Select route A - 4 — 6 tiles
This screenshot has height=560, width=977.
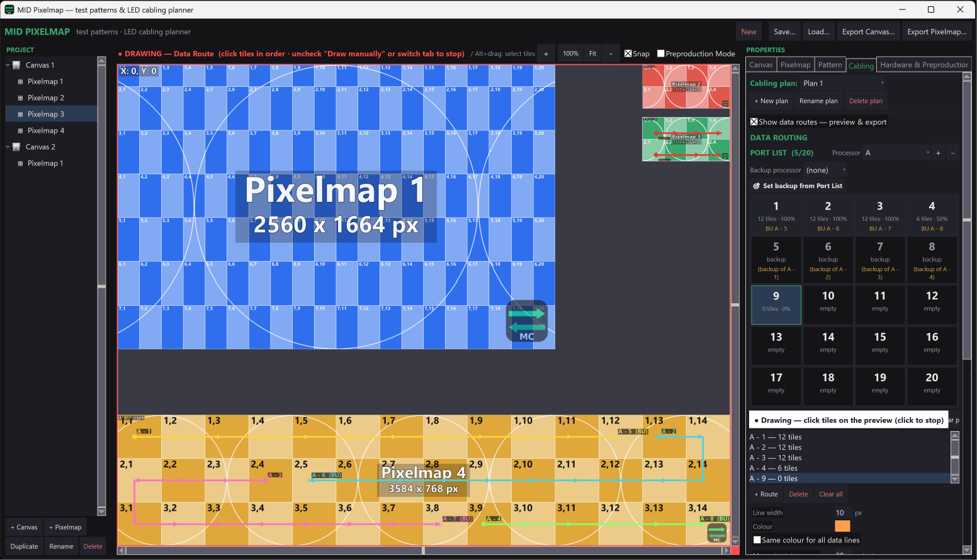pyautogui.click(x=849, y=468)
